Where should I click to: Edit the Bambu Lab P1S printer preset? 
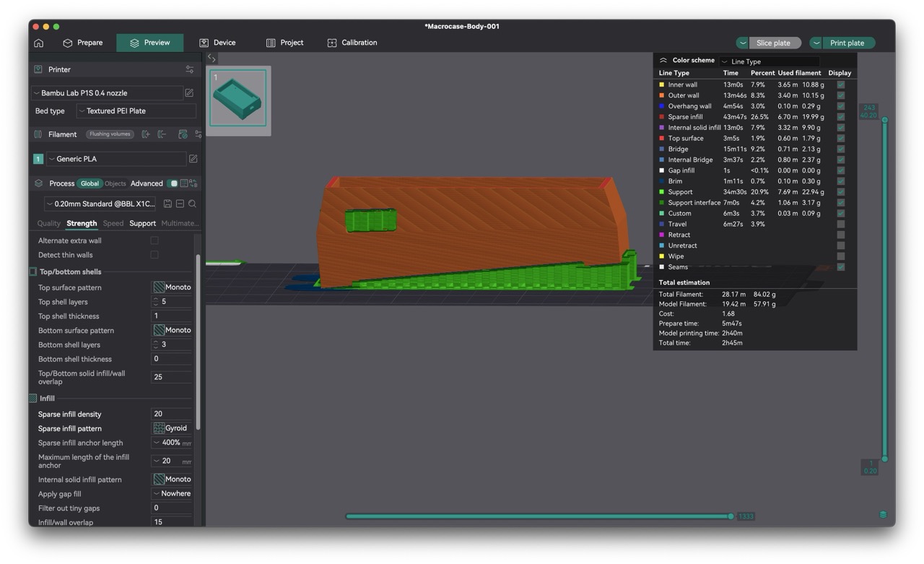(189, 93)
